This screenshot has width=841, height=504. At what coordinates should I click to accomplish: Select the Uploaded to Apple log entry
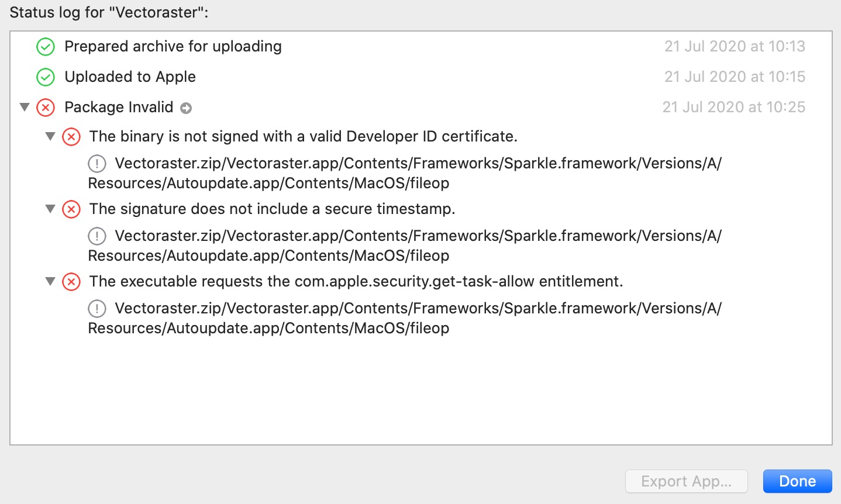pos(130,77)
